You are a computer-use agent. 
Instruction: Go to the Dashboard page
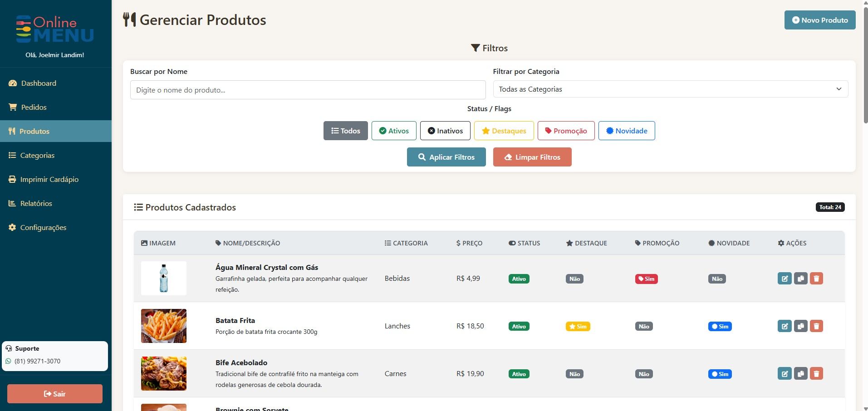(38, 83)
